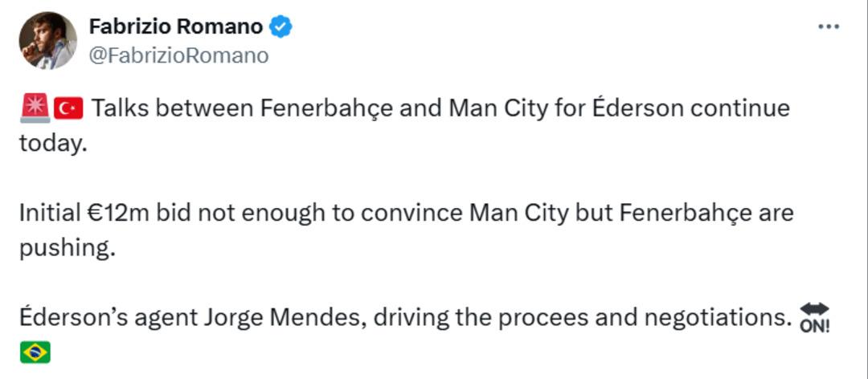The image size is (868, 379).
Task: Click the Fabrizio Romano display name
Action: pos(176,26)
